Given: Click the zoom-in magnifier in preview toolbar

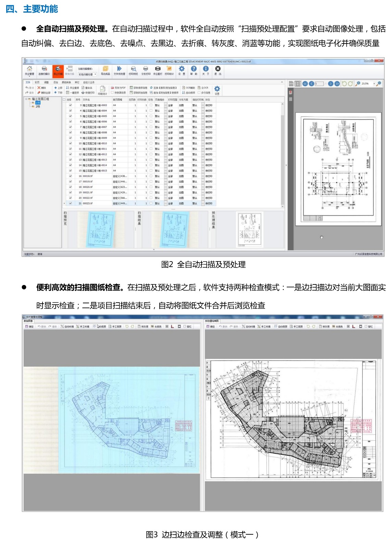Looking at the screenshot, I should point(358,84).
